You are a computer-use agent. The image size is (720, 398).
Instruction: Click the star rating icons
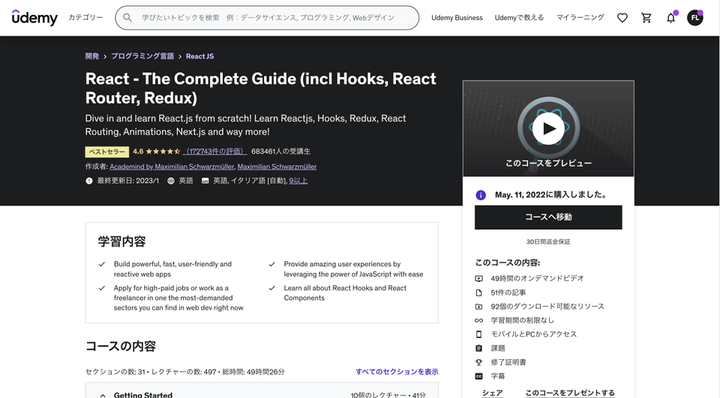pos(163,151)
